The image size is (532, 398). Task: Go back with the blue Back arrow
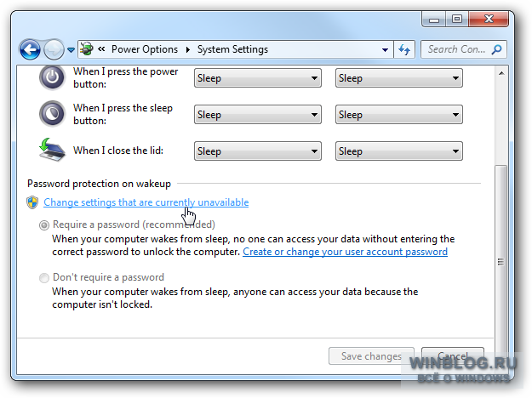(x=30, y=50)
